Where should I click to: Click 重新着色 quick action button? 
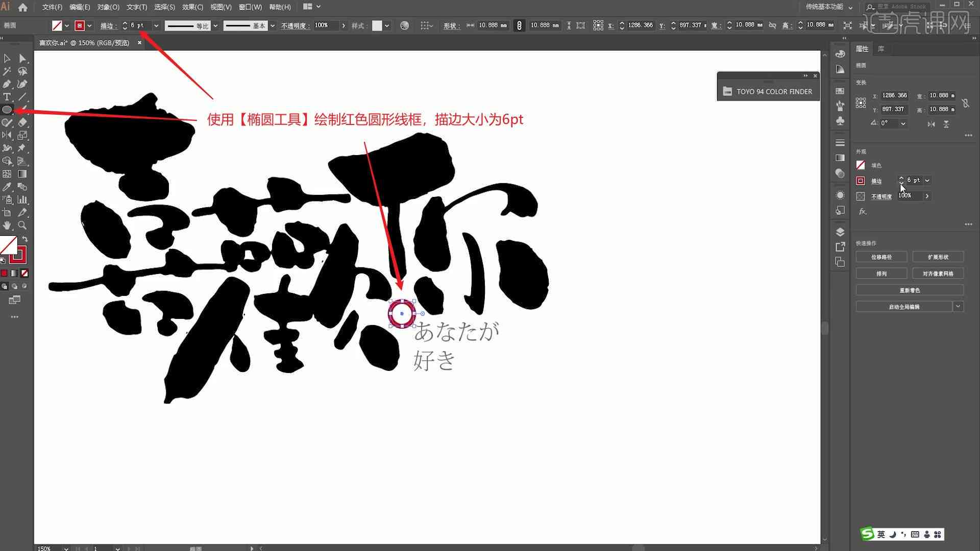point(910,290)
